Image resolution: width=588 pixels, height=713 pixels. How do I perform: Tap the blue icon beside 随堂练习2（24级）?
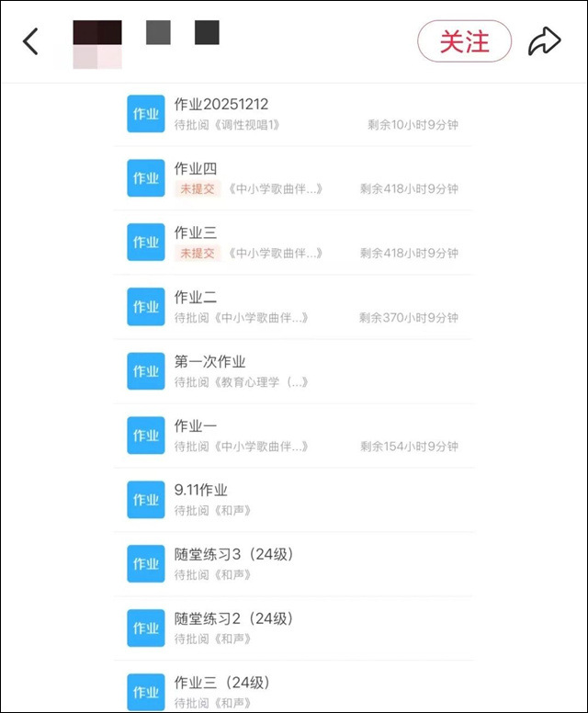click(x=145, y=628)
